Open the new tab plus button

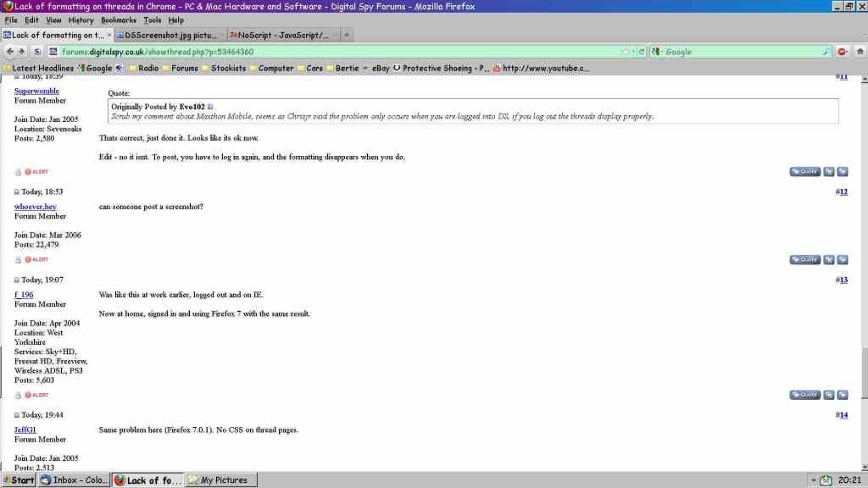point(347,35)
